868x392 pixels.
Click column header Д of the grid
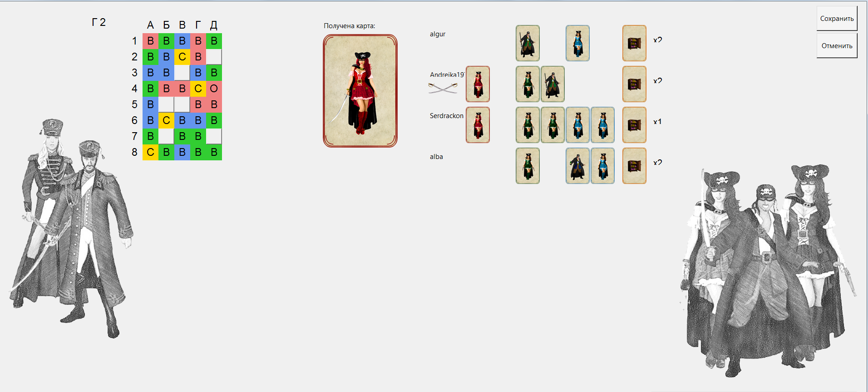tap(214, 25)
